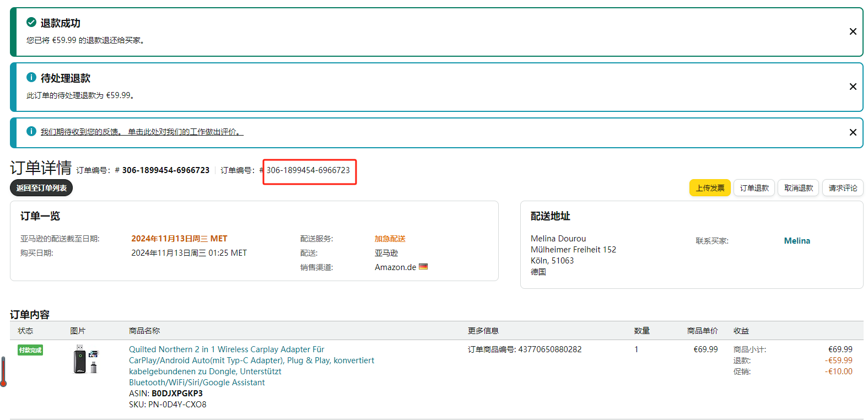The image size is (868, 420).
Task: Click the ASIN B0DJXPGKP3 text
Action: (177, 394)
